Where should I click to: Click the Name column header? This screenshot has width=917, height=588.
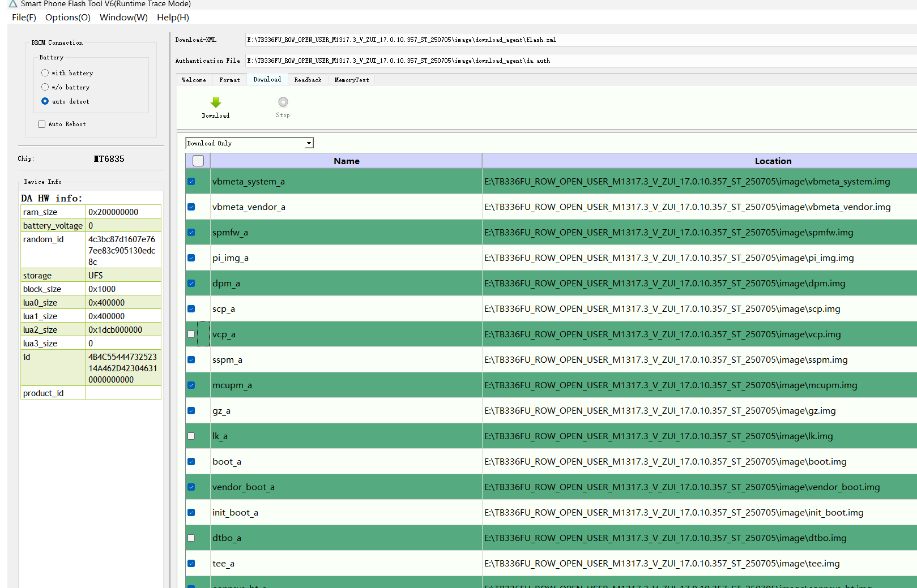pyautogui.click(x=346, y=161)
